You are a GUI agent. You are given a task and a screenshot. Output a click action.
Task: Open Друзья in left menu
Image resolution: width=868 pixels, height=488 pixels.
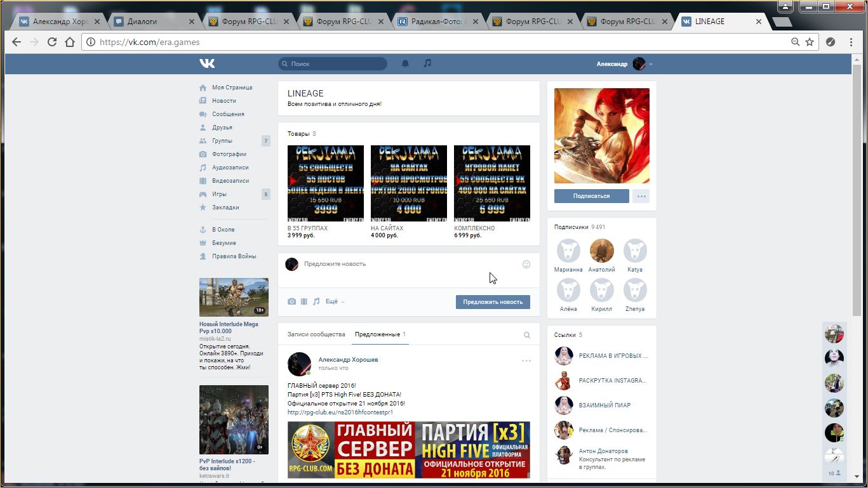pos(222,128)
